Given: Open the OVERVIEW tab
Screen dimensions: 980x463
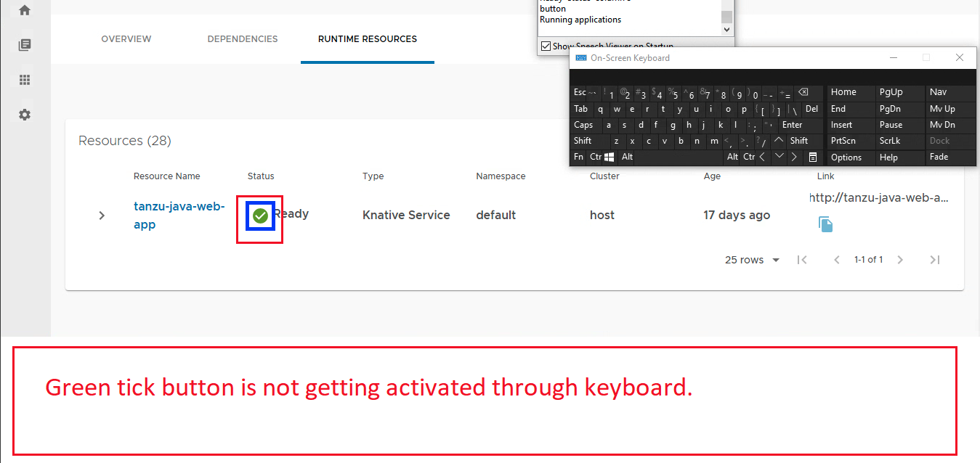Looking at the screenshot, I should (126, 38).
